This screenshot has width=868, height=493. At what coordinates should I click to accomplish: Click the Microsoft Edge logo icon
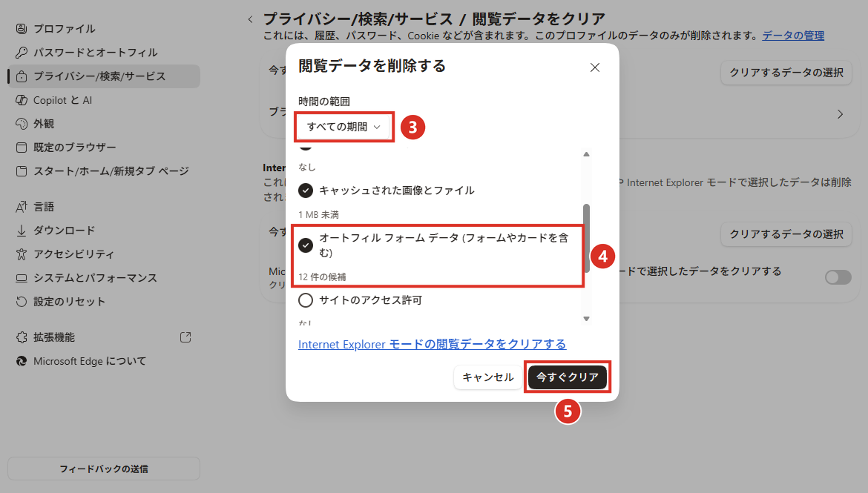21,361
